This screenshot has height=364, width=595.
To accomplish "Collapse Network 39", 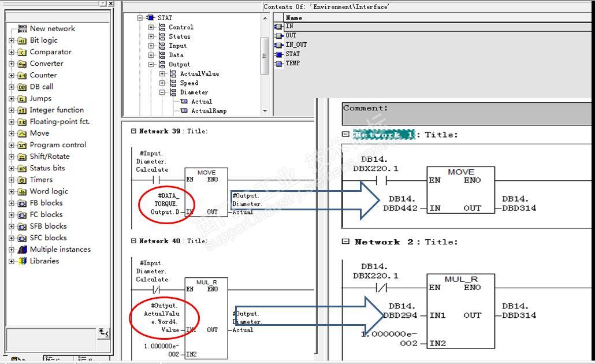I will pos(133,131).
